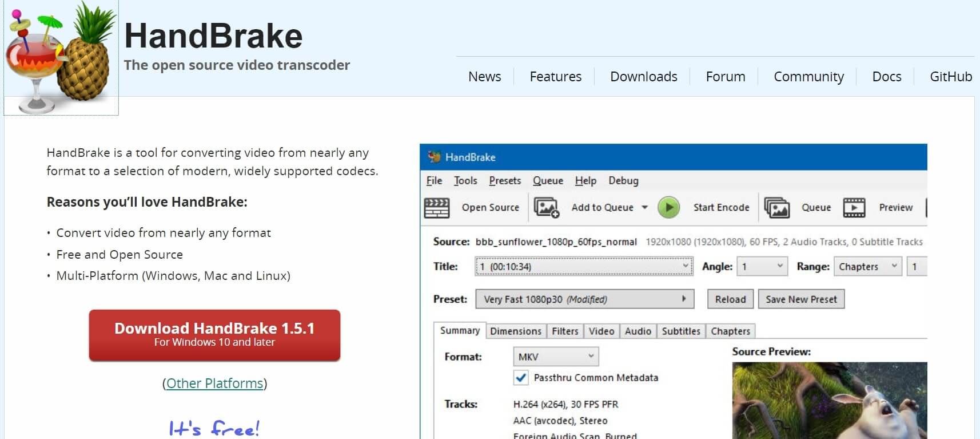The width and height of the screenshot is (980, 439).
Task: Open the Tools menu
Action: 465,181
